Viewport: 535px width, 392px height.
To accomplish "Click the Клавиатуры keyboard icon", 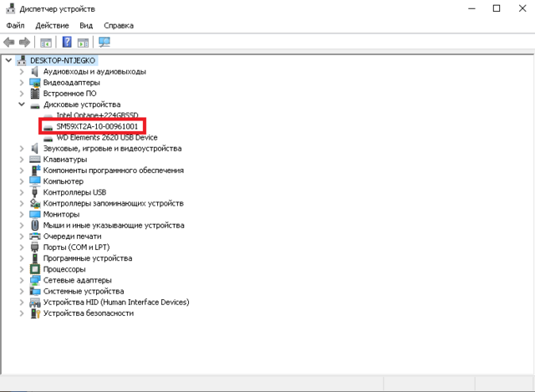I will pos(35,159).
